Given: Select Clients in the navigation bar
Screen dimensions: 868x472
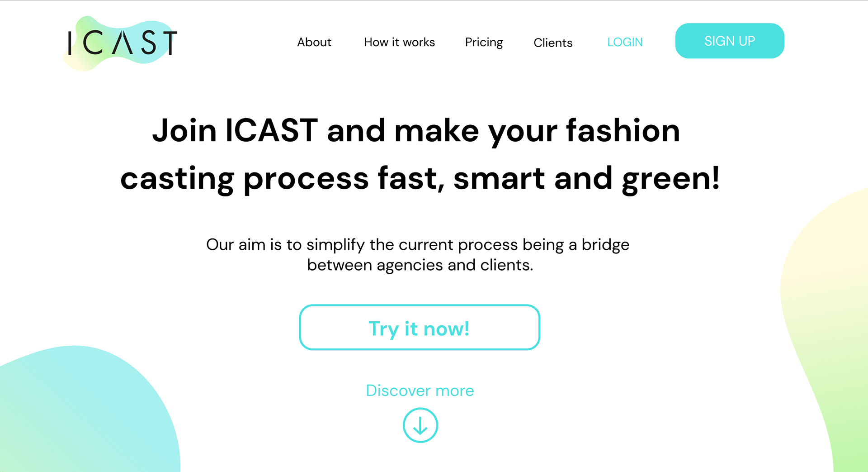Looking at the screenshot, I should pyautogui.click(x=553, y=43).
